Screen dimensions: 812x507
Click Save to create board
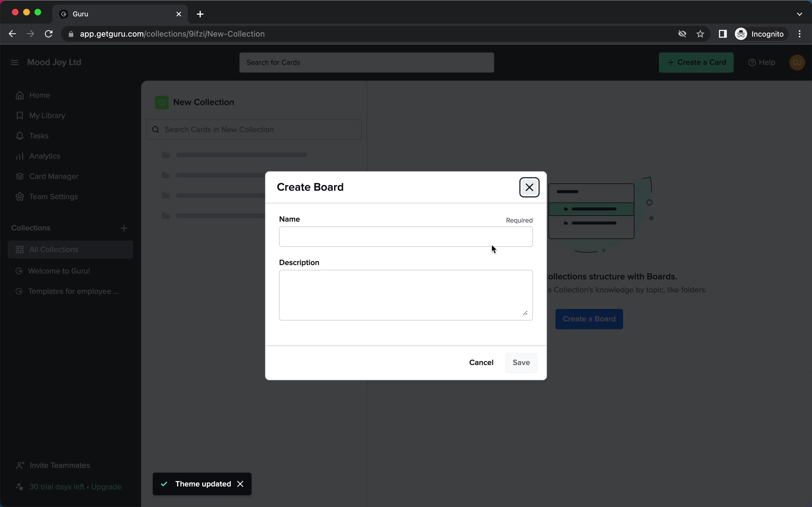coord(521,362)
